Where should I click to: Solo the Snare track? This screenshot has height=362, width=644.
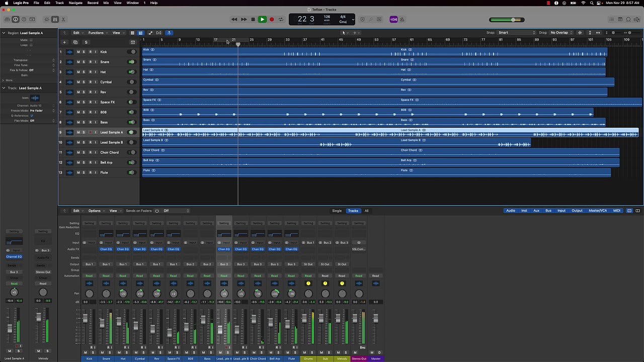pos(84,62)
